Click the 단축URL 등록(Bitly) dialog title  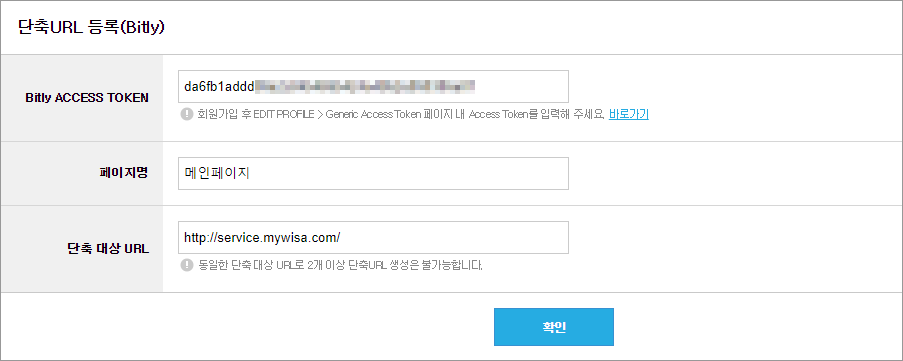click(x=92, y=28)
